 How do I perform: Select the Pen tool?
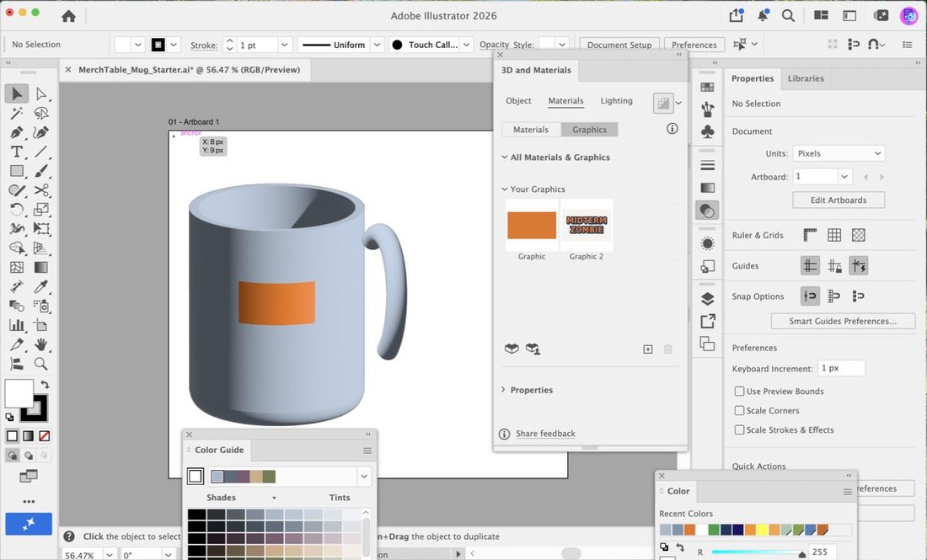tap(17, 132)
